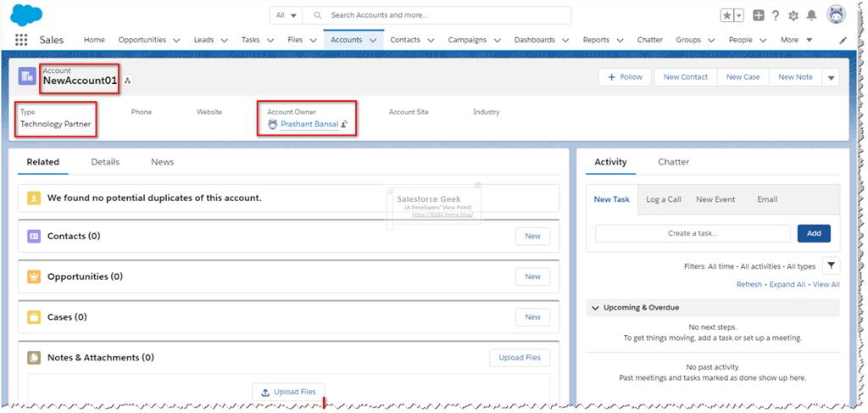
Task: Click the Notes & Attachments icon
Action: tap(34, 358)
